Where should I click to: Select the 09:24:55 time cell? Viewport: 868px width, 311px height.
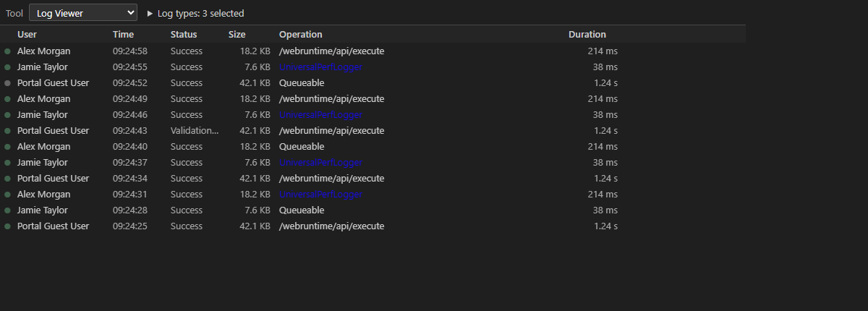tap(130, 67)
